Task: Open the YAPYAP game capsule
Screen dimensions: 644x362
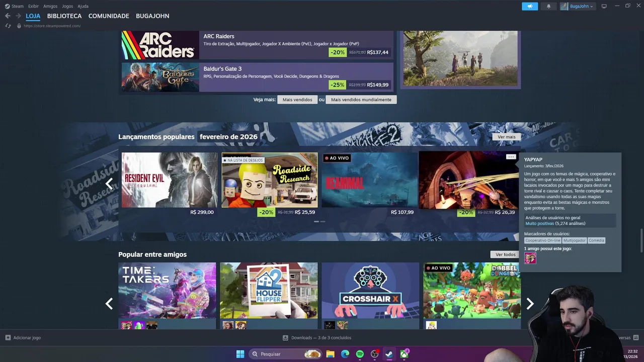Action: pyautogui.click(x=469, y=179)
